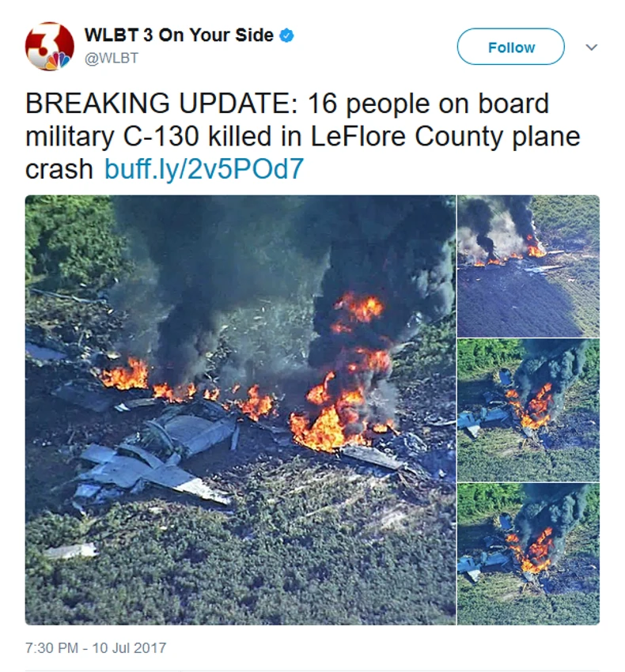
Task: Click the NBC peacock logo in avatar
Action: point(59,61)
